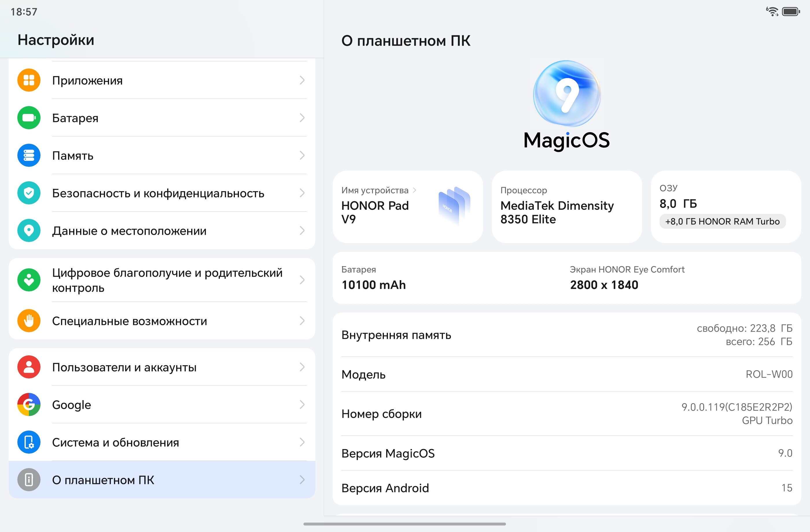Screen dimensions: 810x532
Task: Tap the 2800 x 1840 screen resolution
Action: click(x=604, y=285)
